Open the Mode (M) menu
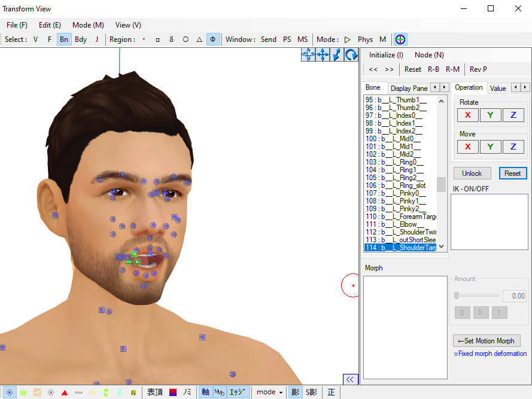532x399 pixels. [x=88, y=25]
